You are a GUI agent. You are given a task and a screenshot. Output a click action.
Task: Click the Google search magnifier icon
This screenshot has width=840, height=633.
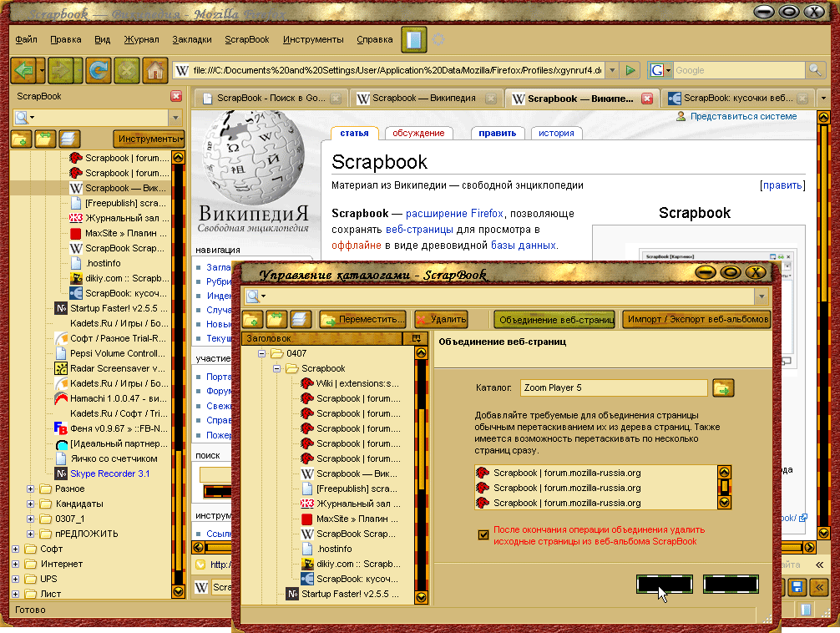coord(815,69)
